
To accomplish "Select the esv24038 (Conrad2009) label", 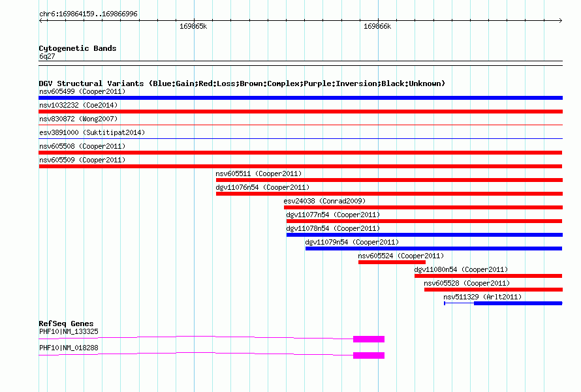I will [x=324, y=201].
